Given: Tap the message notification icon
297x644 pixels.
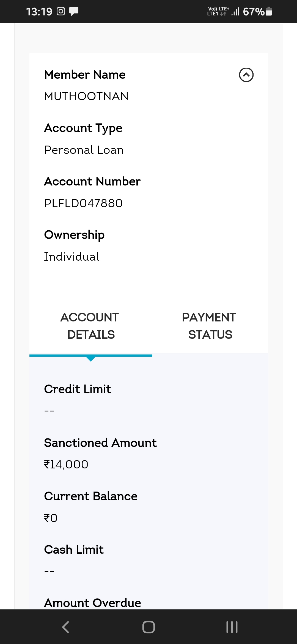Looking at the screenshot, I should 74,11.
